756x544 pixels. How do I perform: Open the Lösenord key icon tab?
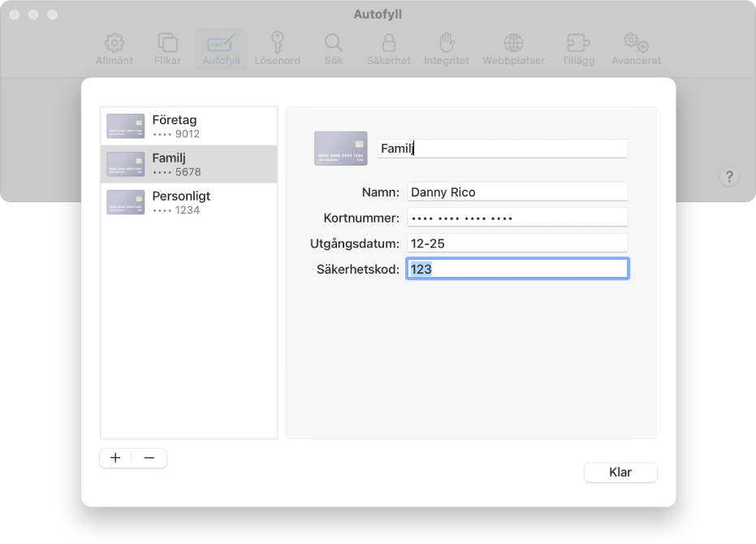277,50
